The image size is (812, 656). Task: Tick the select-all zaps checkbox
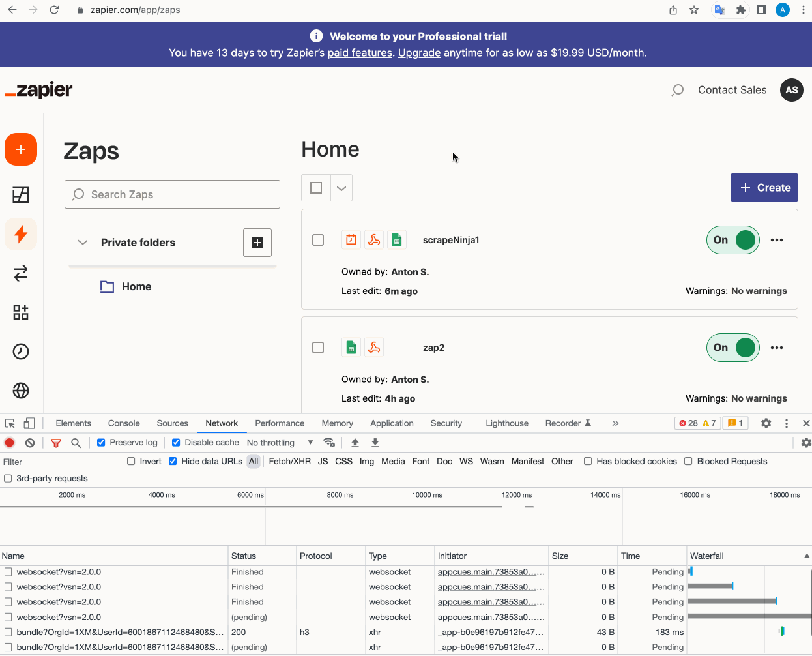click(x=316, y=188)
